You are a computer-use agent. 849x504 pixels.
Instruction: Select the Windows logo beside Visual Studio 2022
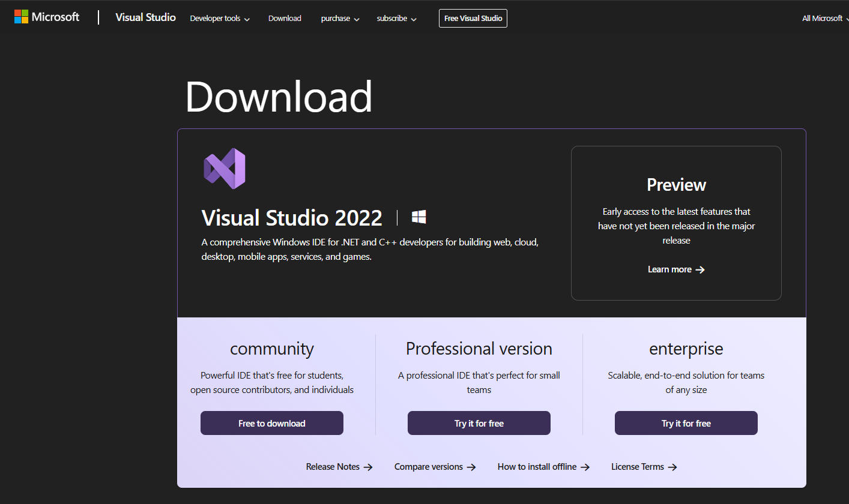418,217
